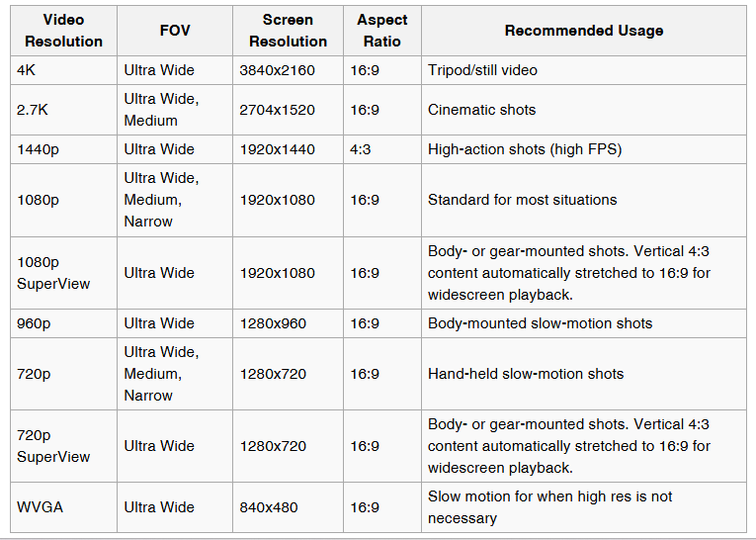Screen dimensions: 756x540
Task: Select the Hand-held slow-motion shots cell
Action: (x=526, y=374)
